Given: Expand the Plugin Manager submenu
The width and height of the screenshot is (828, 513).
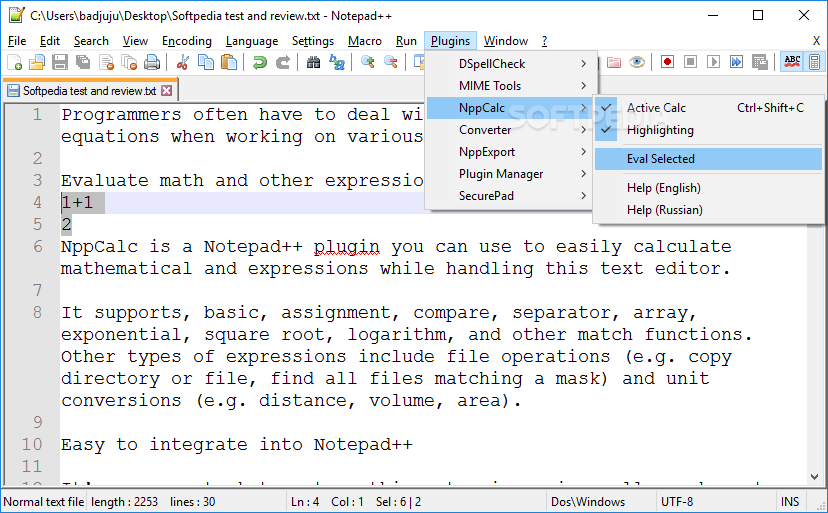Looking at the screenshot, I should (x=512, y=174).
